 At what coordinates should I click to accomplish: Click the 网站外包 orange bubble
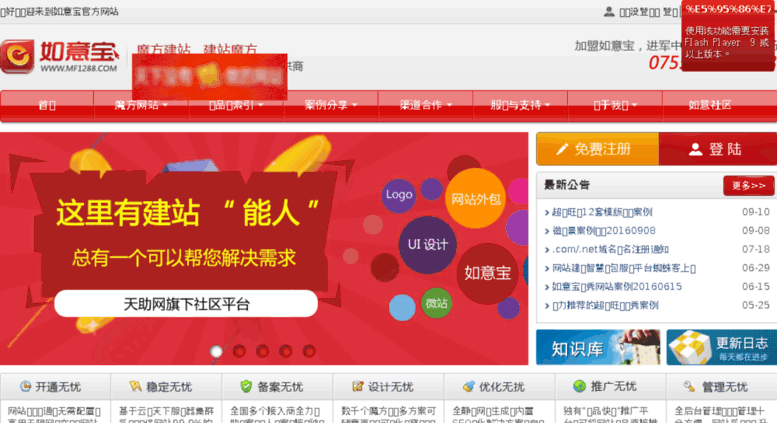pos(475,199)
